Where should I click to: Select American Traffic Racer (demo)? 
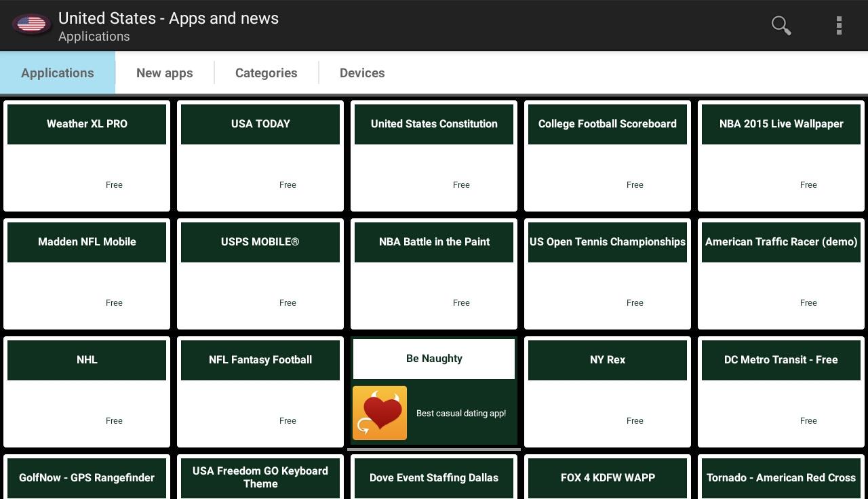click(x=781, y=274)
